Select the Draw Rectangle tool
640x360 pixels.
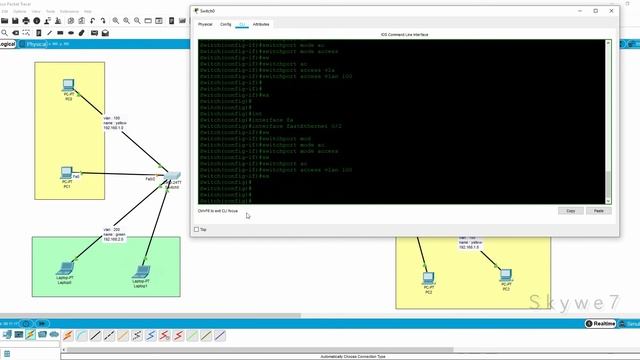click(60, 33)
